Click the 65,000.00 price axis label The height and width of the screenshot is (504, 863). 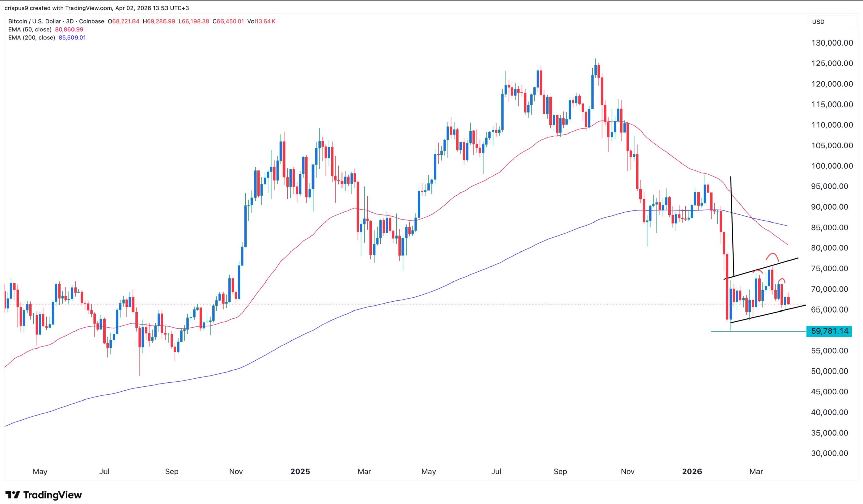830,309
